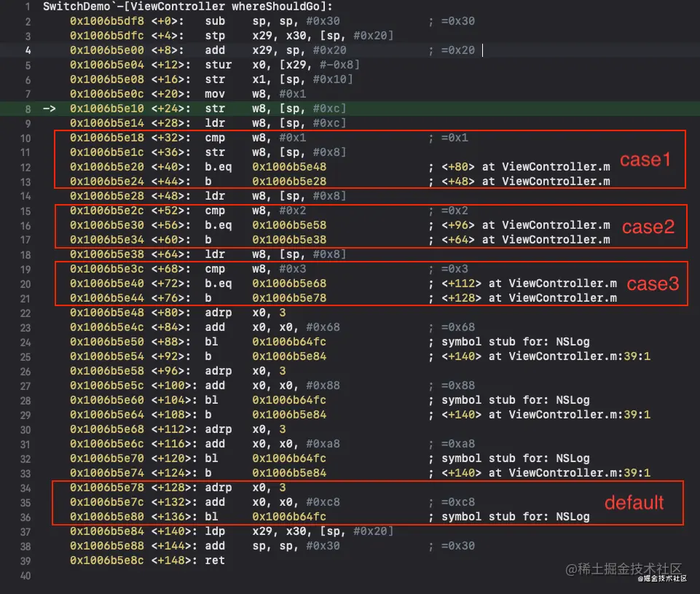
Task: Click the '<+140> at ViewController.m:39:1' comment on line 25
Action: tap(546, 356)
